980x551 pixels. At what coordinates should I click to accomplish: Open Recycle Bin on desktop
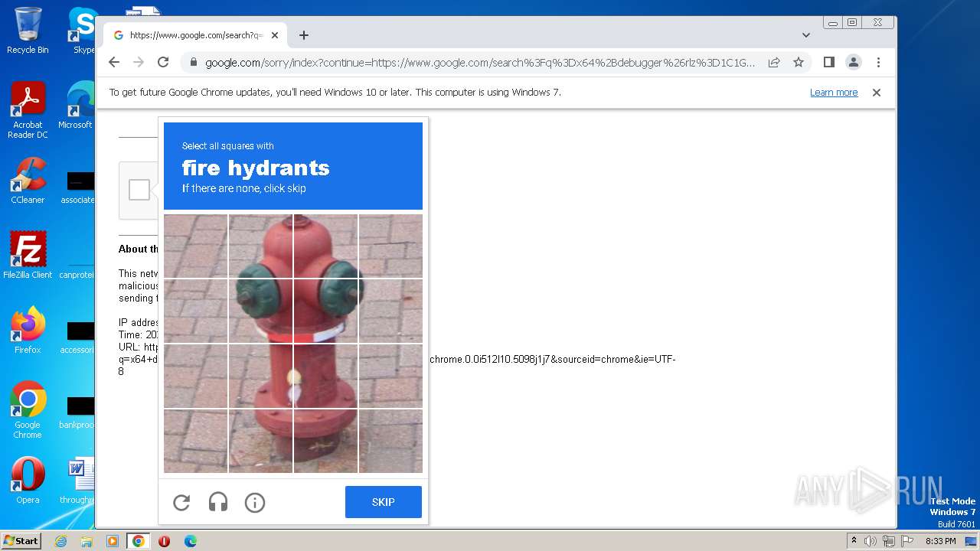[x=28, y=31]
